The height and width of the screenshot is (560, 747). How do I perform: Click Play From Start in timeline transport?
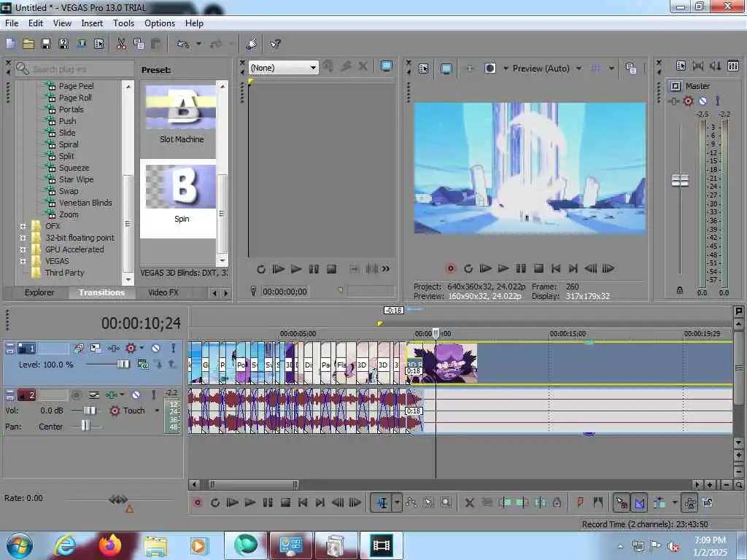232,502
